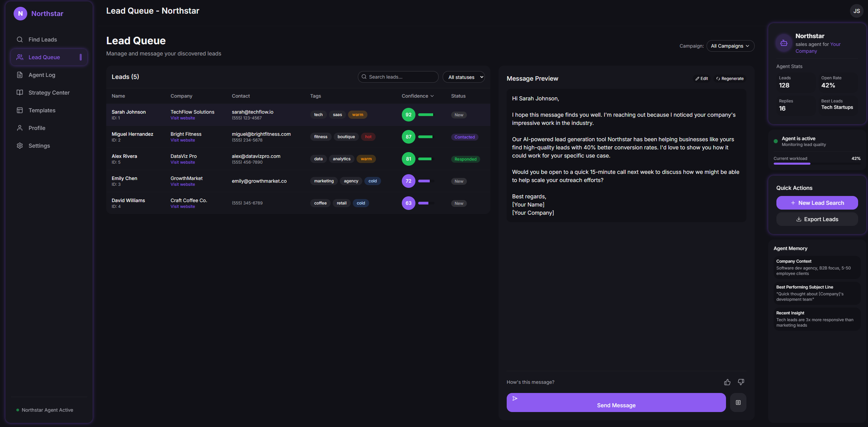Give the message a thumbs down
This screenshot has width=868, height=427.
click(741, 382)
